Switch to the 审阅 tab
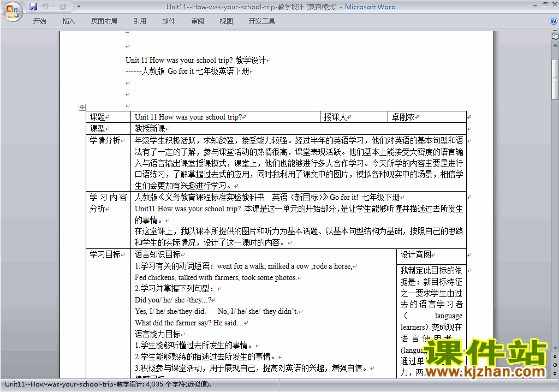This screenshot has height=392, width=559. pyautogui.click(x=198, y=21)
